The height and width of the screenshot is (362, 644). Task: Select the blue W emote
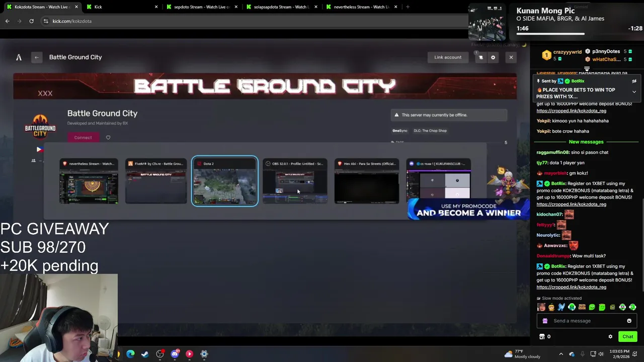(561, 307)
